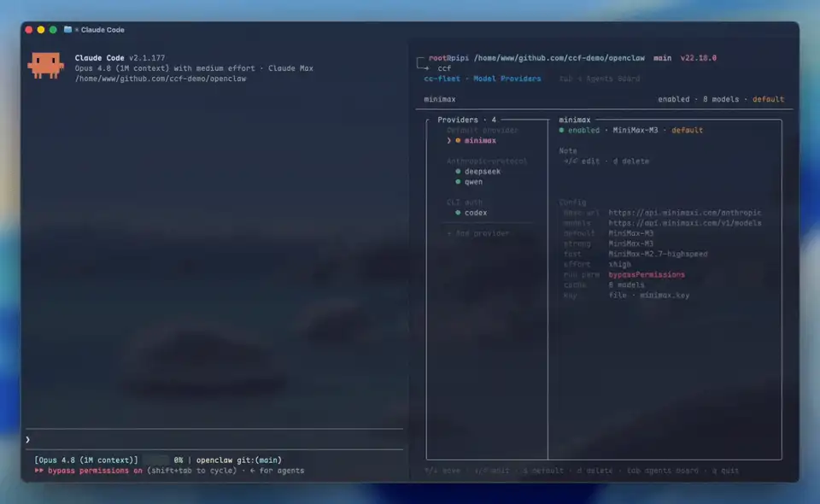Click the orange Claude Code mascot logo
Image resolution: width=820 pixels, height=504 pixels.
click(x=46, y=66)
